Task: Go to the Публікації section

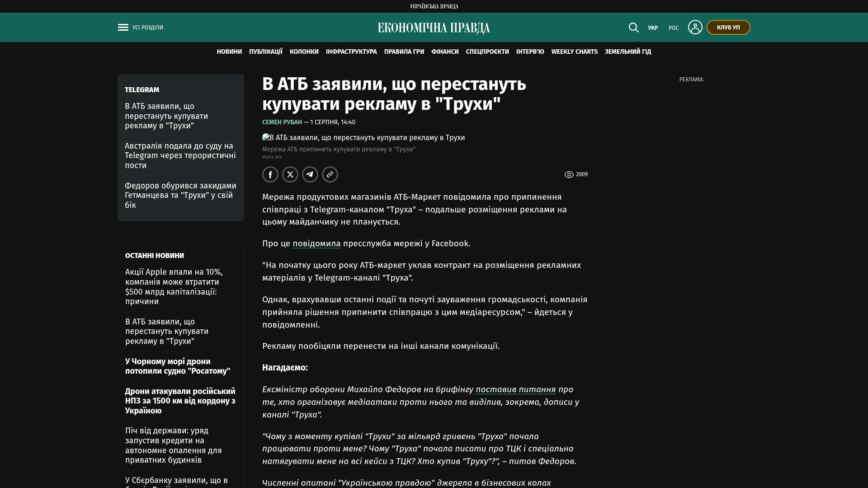Action: (x=266, y=52)
